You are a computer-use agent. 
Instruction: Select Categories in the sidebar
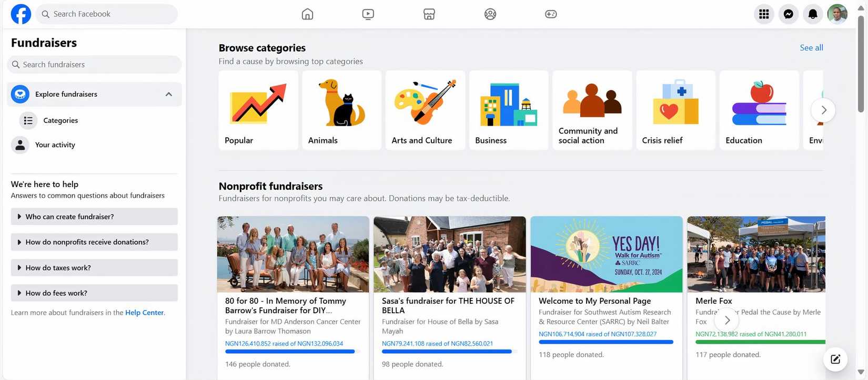click(60, 120)
